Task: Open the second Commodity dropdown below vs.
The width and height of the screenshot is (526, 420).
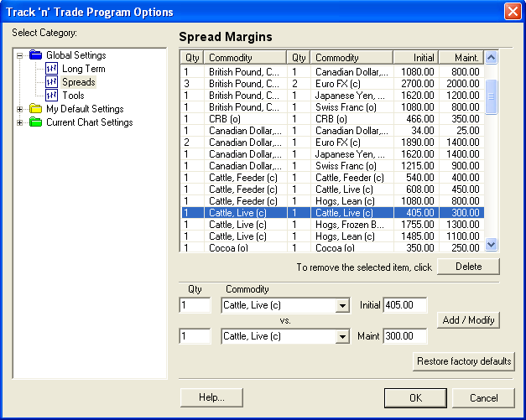Action: click(341, 336)
